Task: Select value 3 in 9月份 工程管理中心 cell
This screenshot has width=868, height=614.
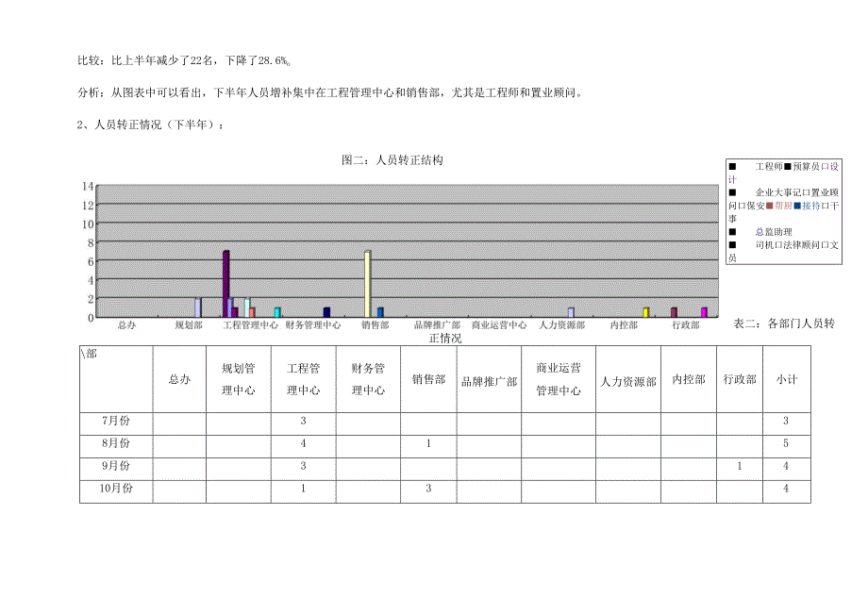Action: 304,466
